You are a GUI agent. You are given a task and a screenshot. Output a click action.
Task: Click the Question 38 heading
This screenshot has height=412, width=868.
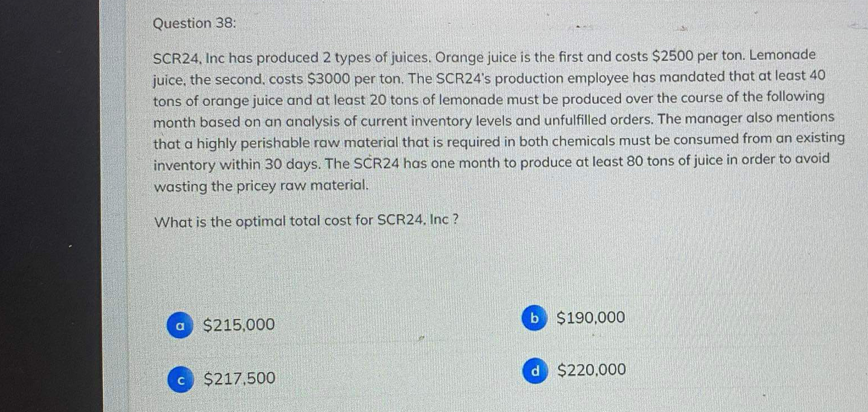click(x=194, y=23)
